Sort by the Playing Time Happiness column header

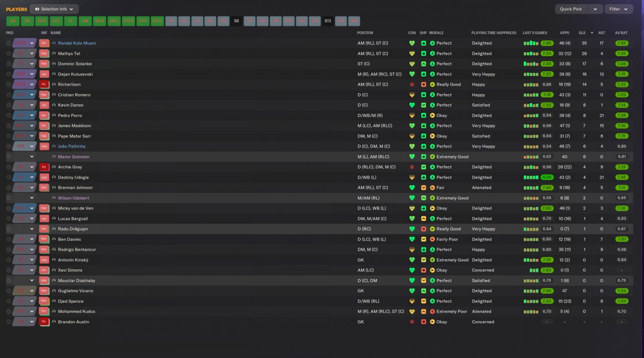(x=494, y=33)
